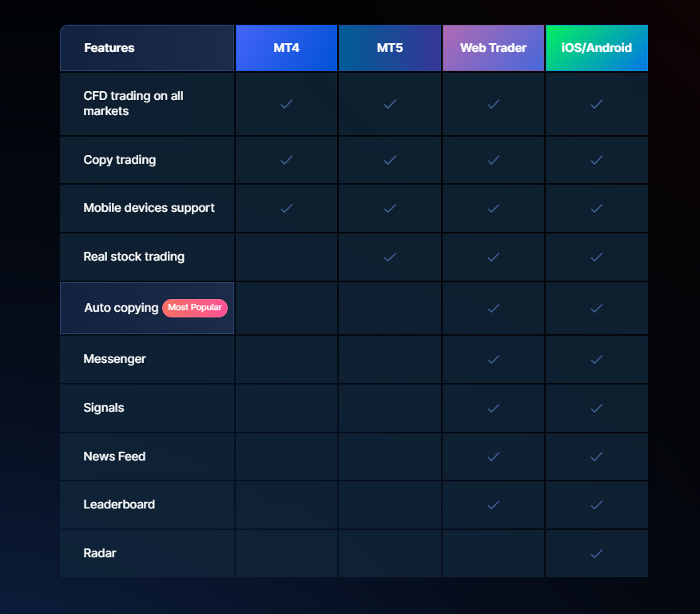
Task: Click the Real stock trading row label
Action: (x=133, y=257)
